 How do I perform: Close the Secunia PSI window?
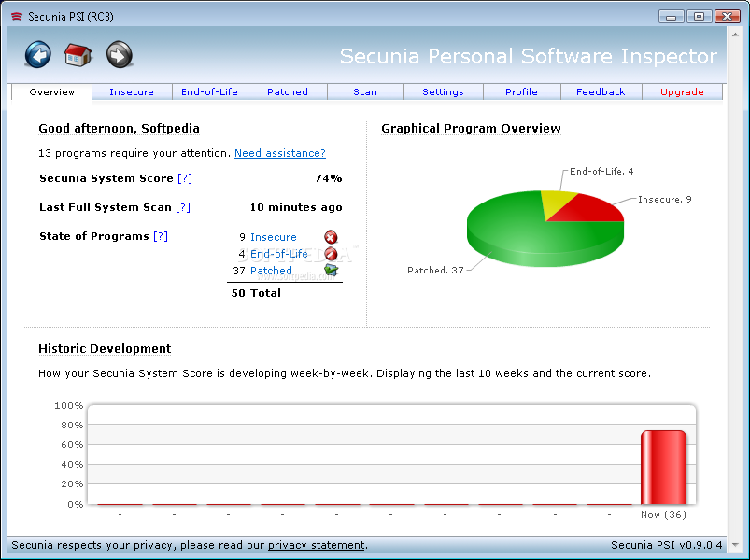click(727, 17)
